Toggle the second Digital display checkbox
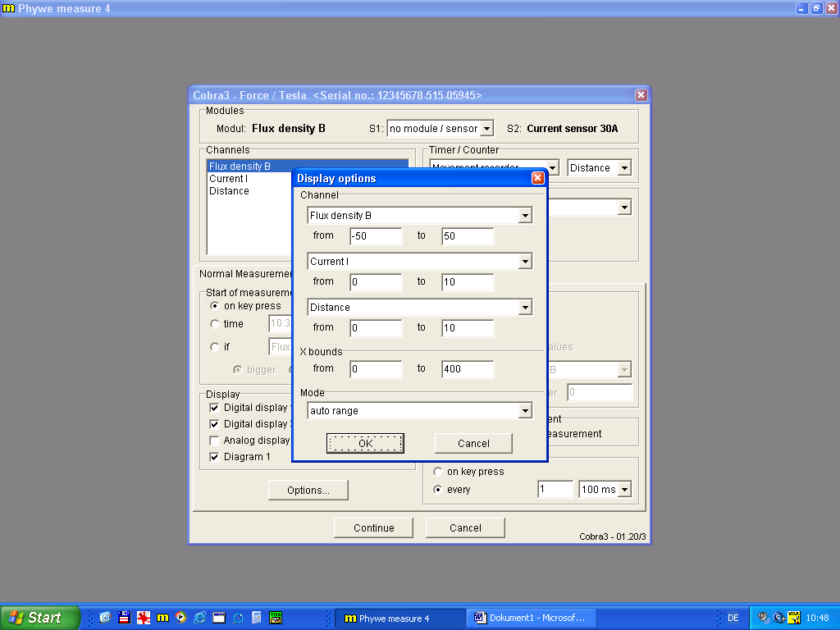The width and height of the screenshot is (840, 630). click(214, 424)
